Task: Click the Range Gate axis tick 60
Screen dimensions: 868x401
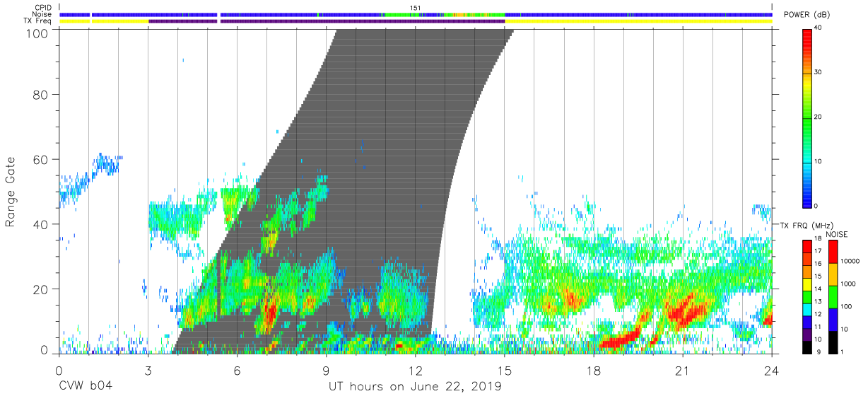Action: tap(41, 159)
